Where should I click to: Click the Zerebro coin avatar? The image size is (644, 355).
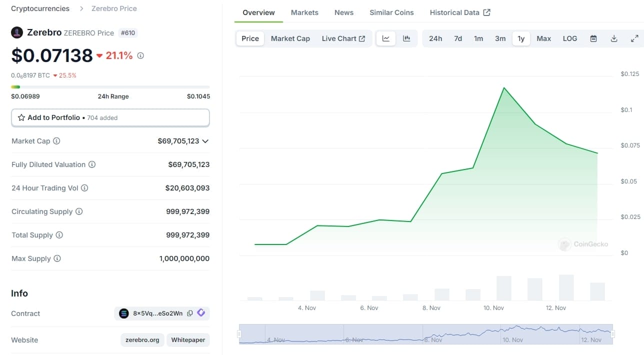[x=17, y=32]
